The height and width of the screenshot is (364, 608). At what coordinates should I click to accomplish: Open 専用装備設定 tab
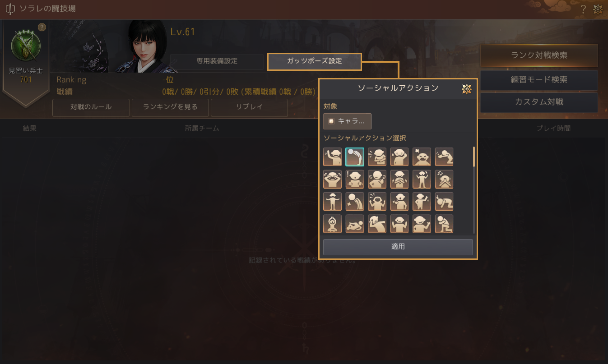coord(217,62)
